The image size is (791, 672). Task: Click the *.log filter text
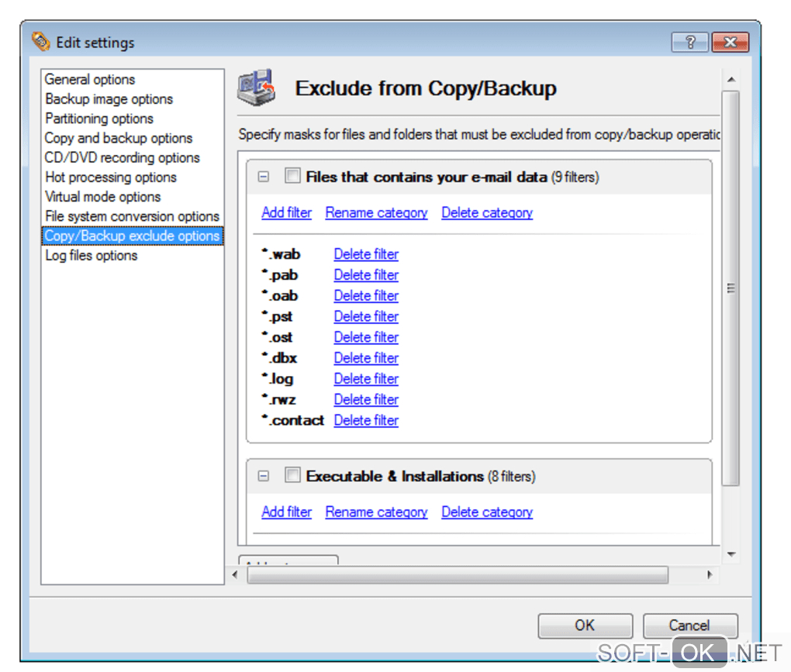278,378
